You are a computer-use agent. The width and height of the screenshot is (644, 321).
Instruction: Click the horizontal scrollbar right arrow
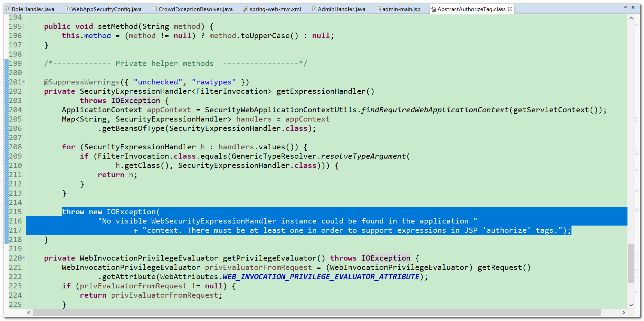click(x=624, y=313)
